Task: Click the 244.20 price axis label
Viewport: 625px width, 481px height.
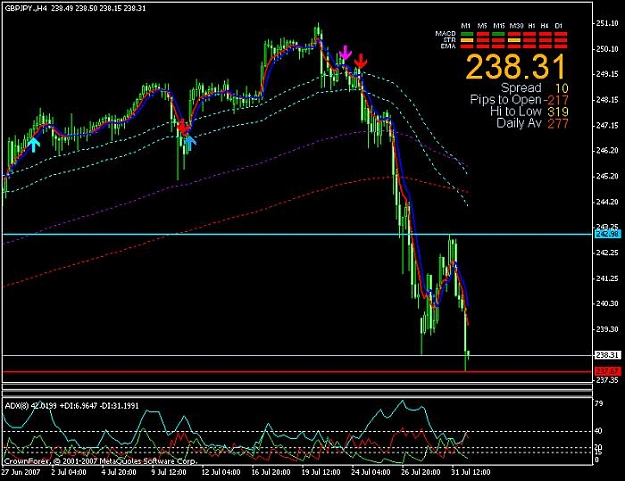Action: point(607,202)
